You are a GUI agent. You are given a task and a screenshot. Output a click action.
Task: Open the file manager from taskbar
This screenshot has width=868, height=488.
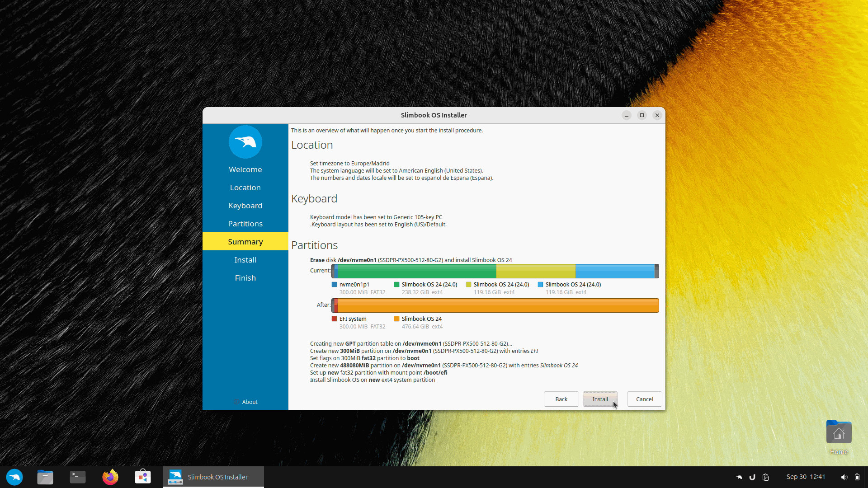click(x=45, y=477)
